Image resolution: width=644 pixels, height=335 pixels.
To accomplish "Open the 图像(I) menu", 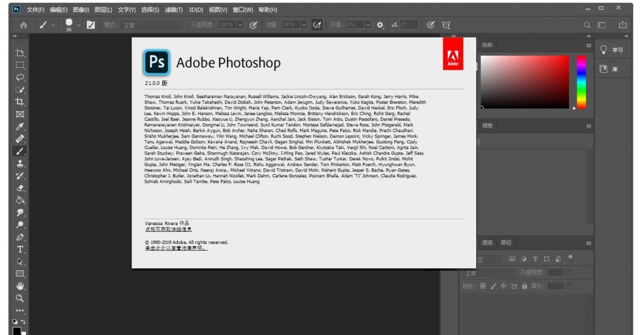I will click(81, 10).
